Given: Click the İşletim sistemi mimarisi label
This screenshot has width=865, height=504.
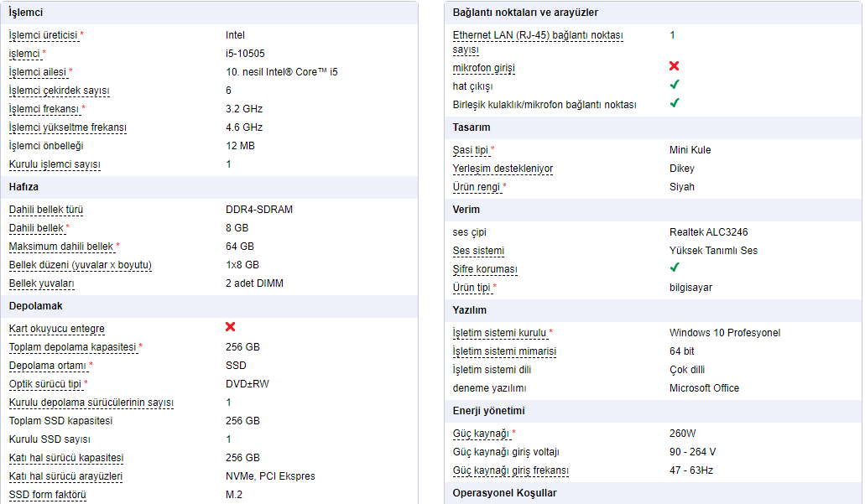Looking at the screenshot, I should click(x=504, y=352).
